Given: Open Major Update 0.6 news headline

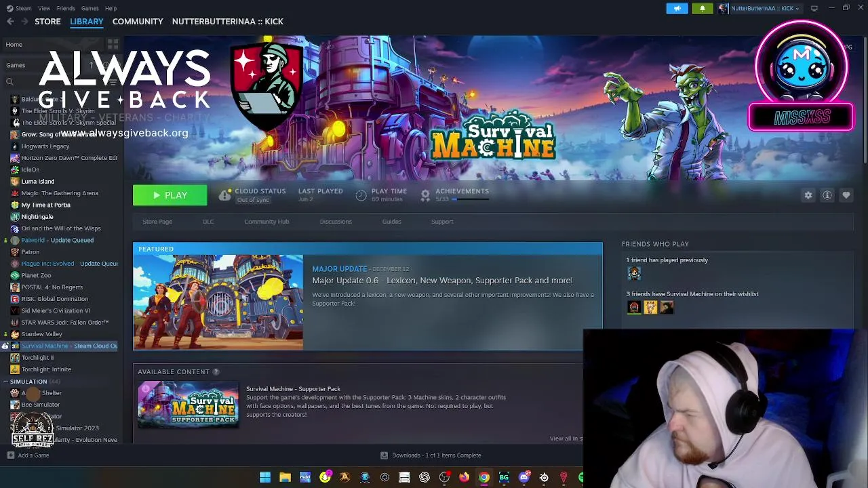Looking at the screenshot, I should (x=442, y=281).
